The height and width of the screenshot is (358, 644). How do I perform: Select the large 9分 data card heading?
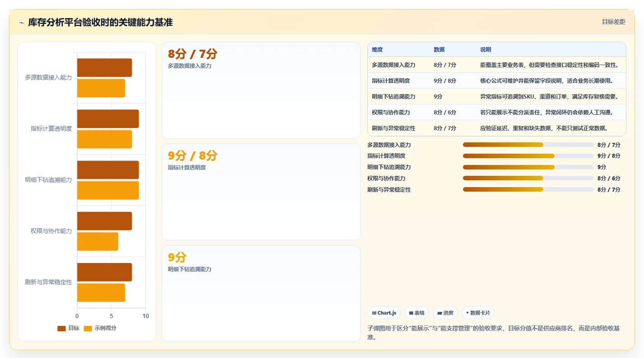coord(177,258)
